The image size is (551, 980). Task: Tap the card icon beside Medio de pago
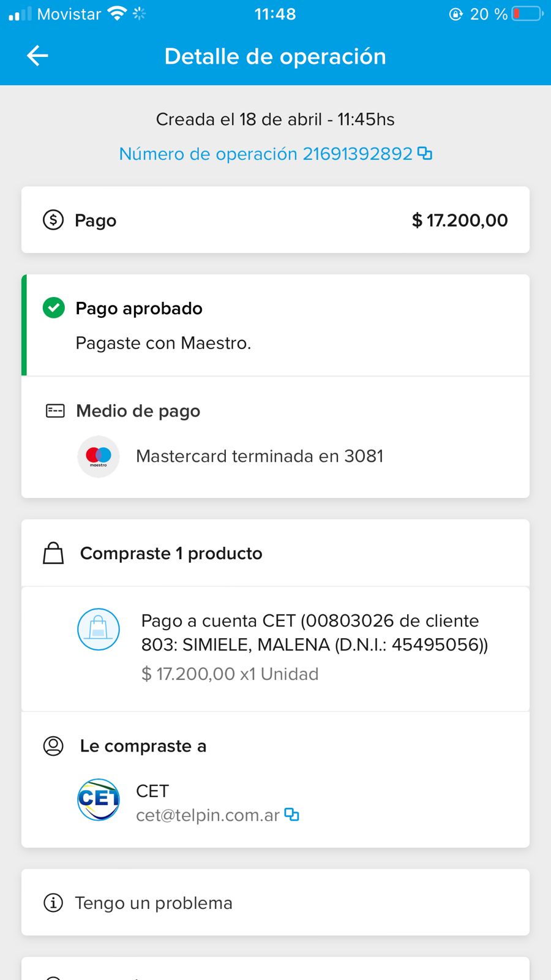click(x=55, y=411)
